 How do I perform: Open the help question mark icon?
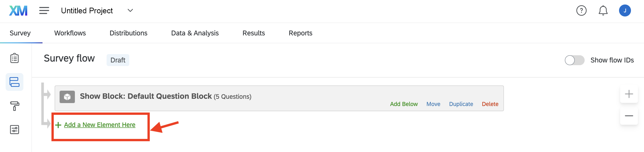(581, 11)
